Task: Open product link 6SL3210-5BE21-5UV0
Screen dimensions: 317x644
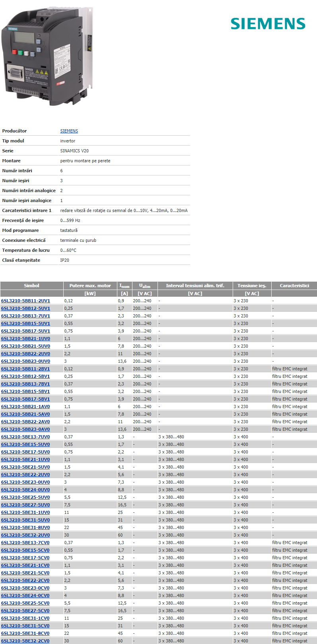Action: coord(25,467)
